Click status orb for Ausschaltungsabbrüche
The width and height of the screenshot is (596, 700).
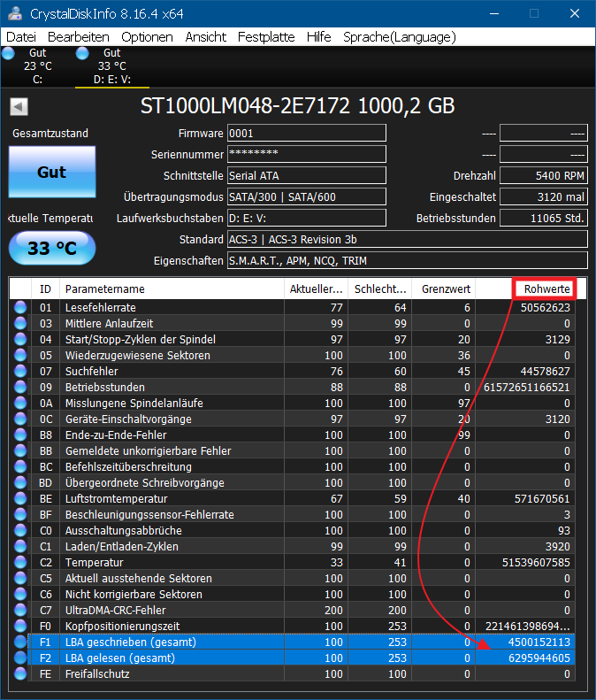click(20, 530)
